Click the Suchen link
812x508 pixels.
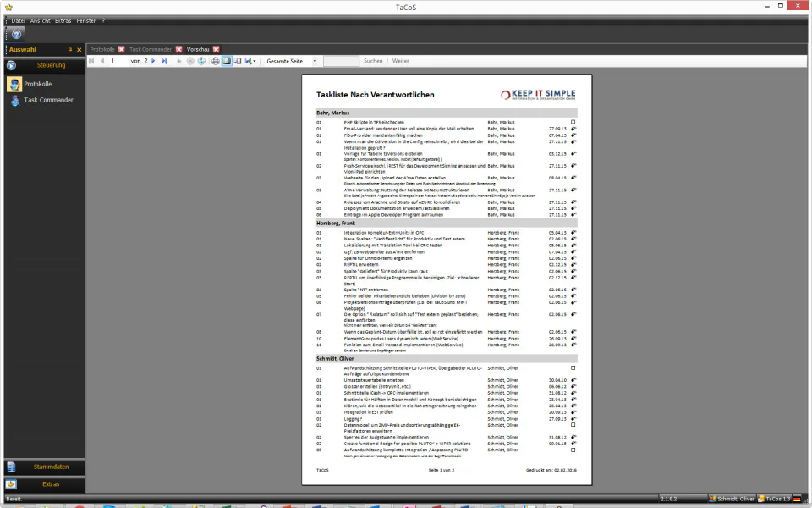[373, 61]
